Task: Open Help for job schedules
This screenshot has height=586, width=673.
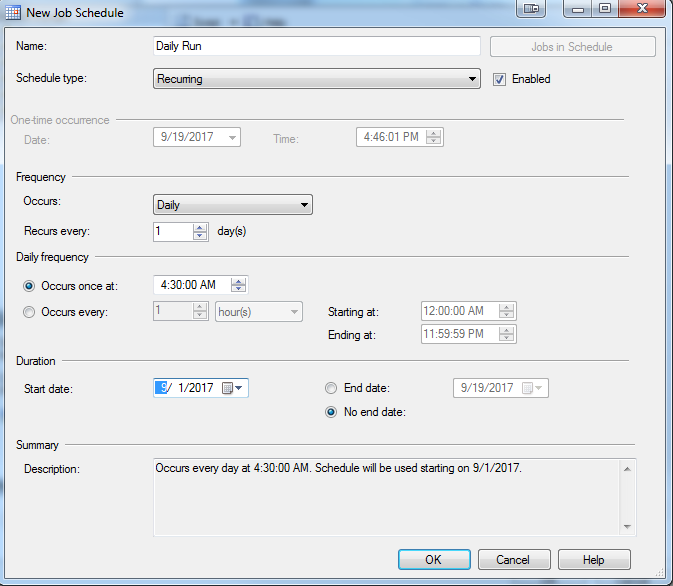Action: pyautogui.click(x=594, y=559)
